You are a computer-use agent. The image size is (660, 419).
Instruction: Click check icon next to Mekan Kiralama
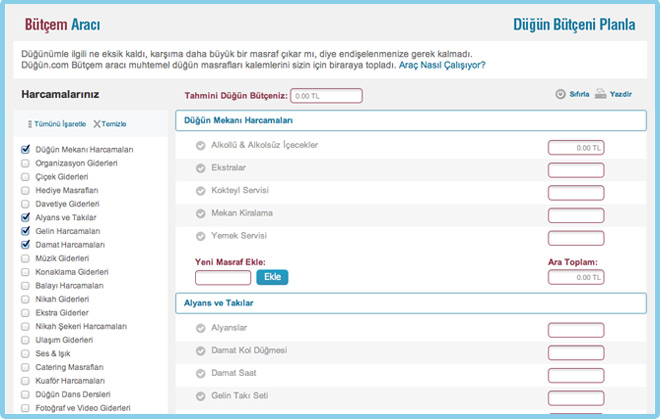(x=201, y=213)
